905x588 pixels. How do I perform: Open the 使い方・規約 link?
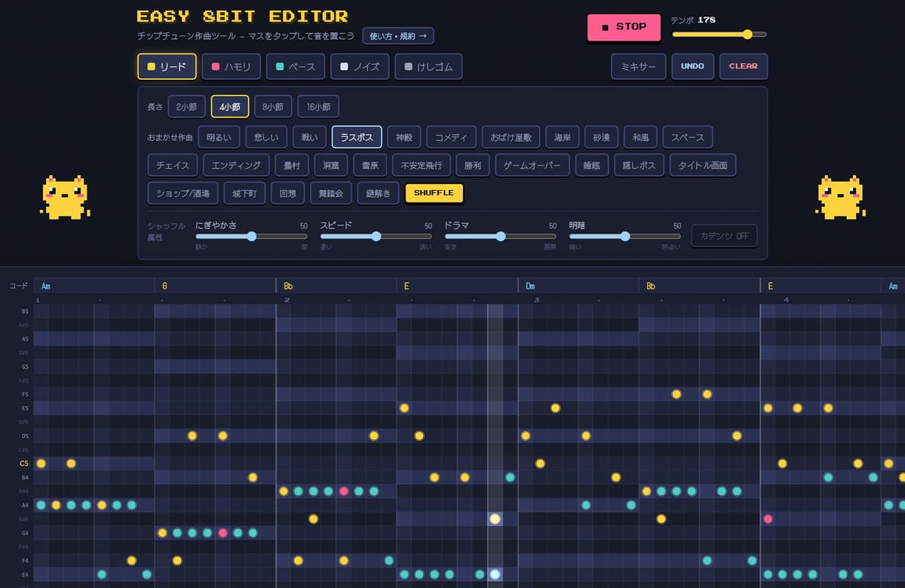click(398, 35)
